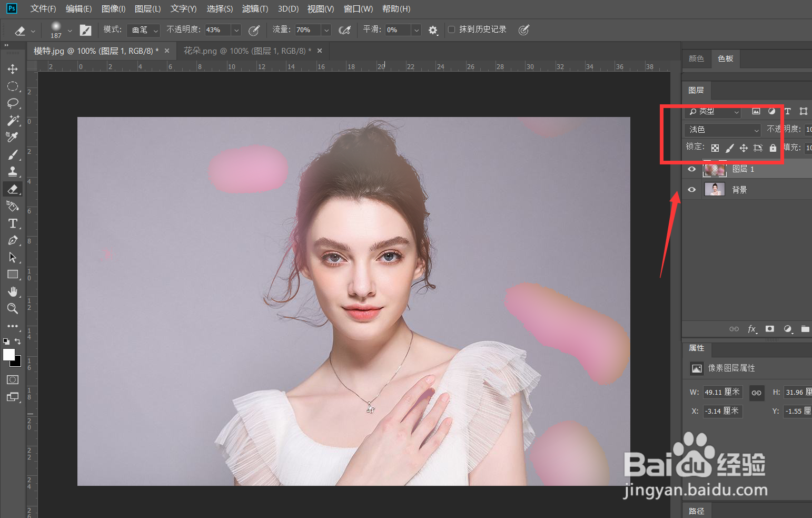This screenshot has width=812, height=518.
Task: Open smoothing options gear
Action: click(433, 31)
